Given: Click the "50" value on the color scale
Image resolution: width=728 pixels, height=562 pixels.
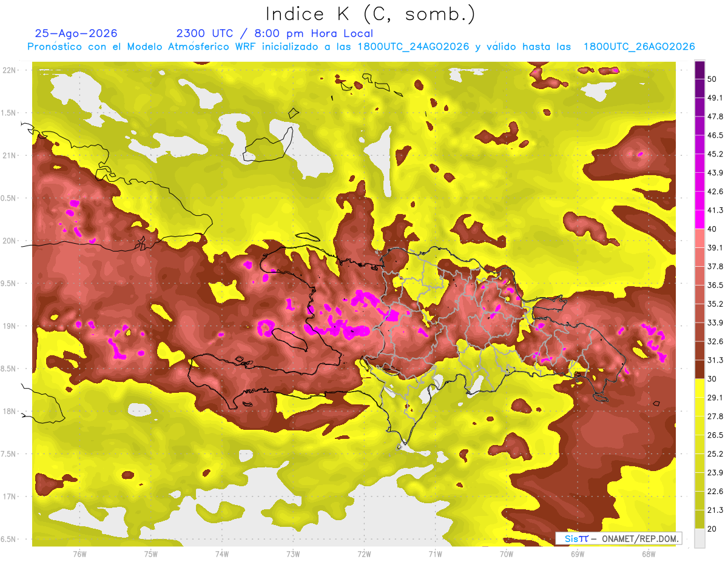Looking at the screenshot, I should coord(712,79).
